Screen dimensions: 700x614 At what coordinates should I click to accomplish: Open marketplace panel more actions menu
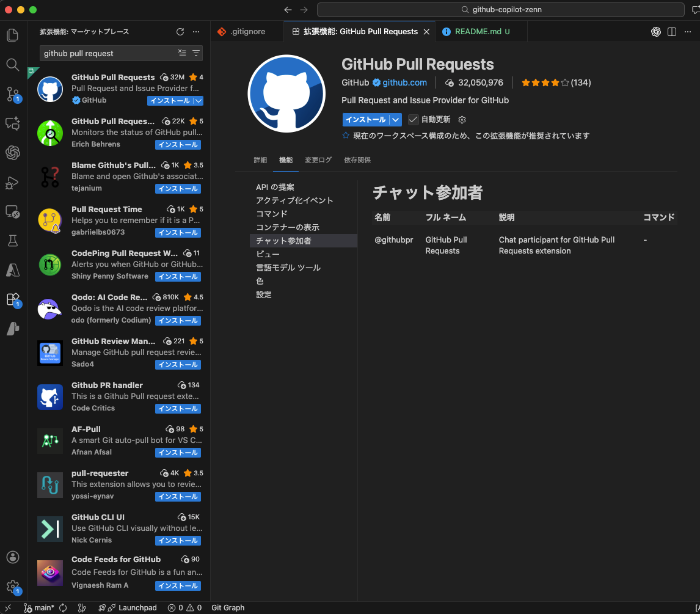[x=196, y=32]
